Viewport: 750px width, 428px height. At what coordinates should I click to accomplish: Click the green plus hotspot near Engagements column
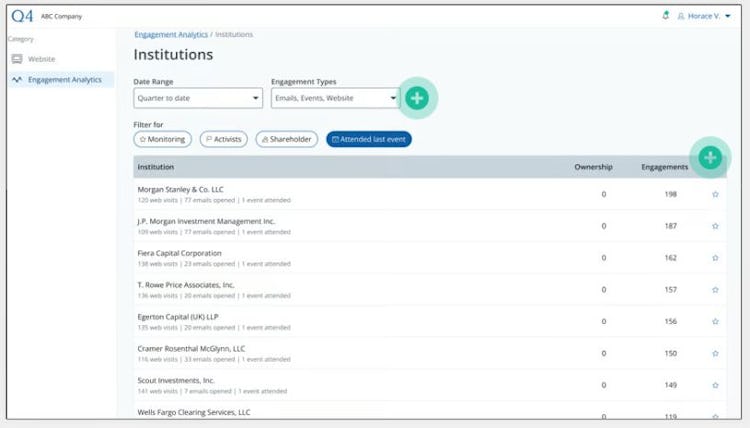(710, 157)
